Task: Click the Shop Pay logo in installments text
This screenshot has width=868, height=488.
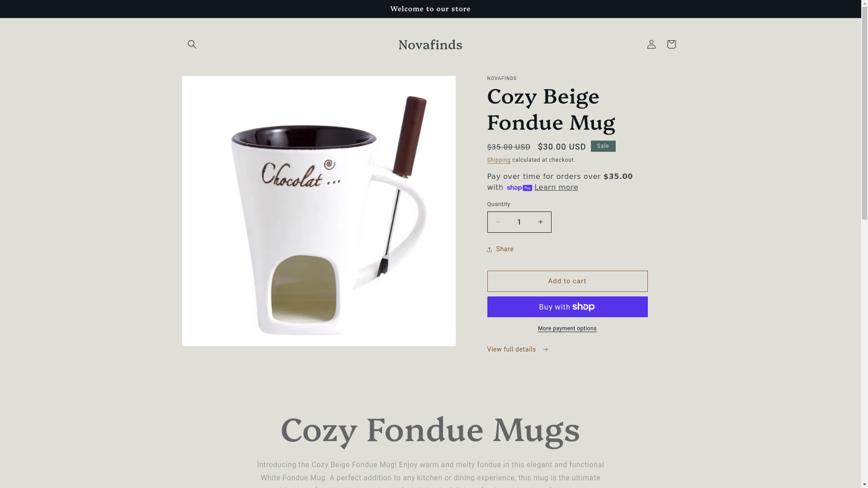Action: [x=519, y=188]
